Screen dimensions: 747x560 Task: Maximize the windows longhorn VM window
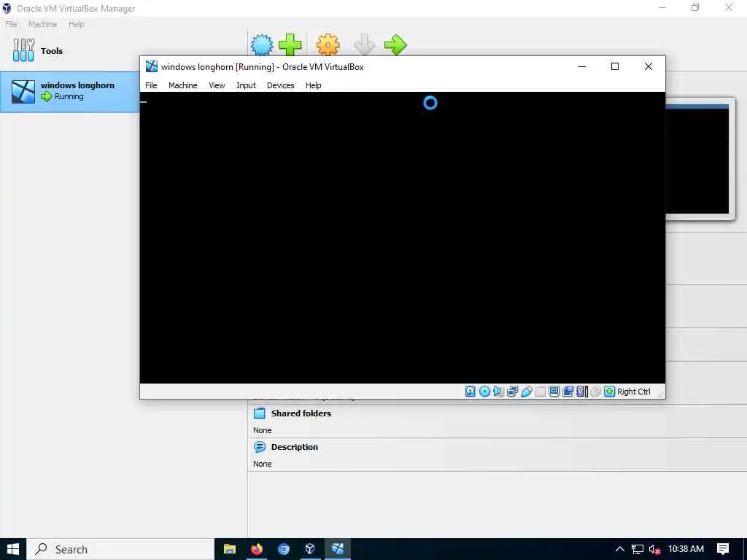coord(615,66)
